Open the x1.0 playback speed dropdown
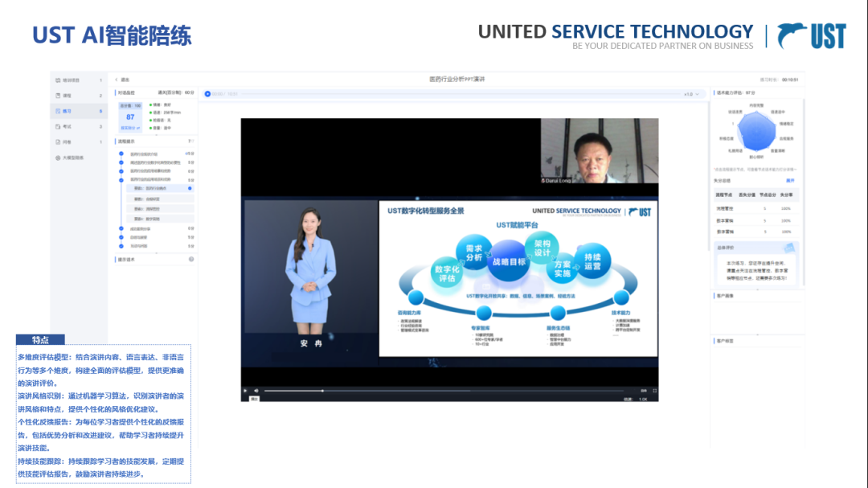The height and width of the screenshot is (488, 868). pyautogui.click(x=691, y=94)
